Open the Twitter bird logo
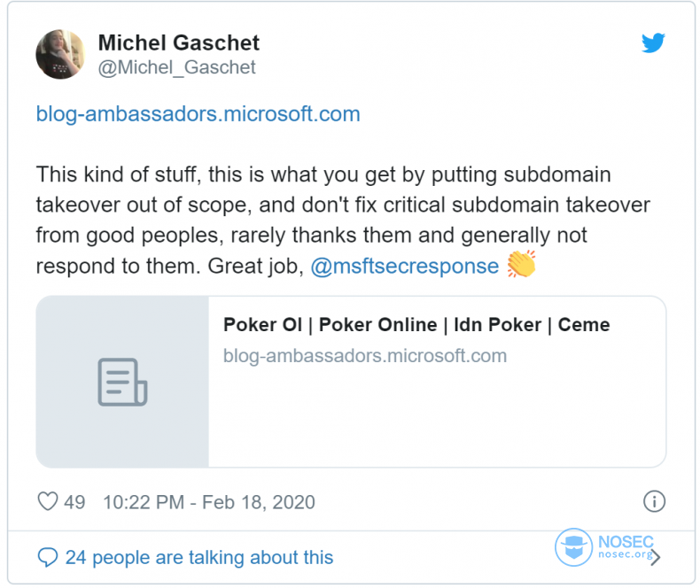Image resolution: width=700 pixels, height=588 pixels. (653, 43)
